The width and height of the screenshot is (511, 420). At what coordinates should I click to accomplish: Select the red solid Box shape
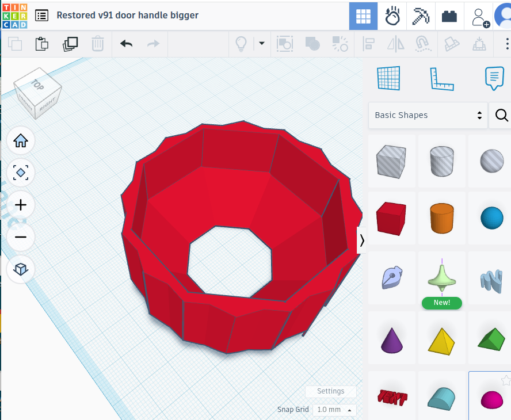click(x=391, y=219)
